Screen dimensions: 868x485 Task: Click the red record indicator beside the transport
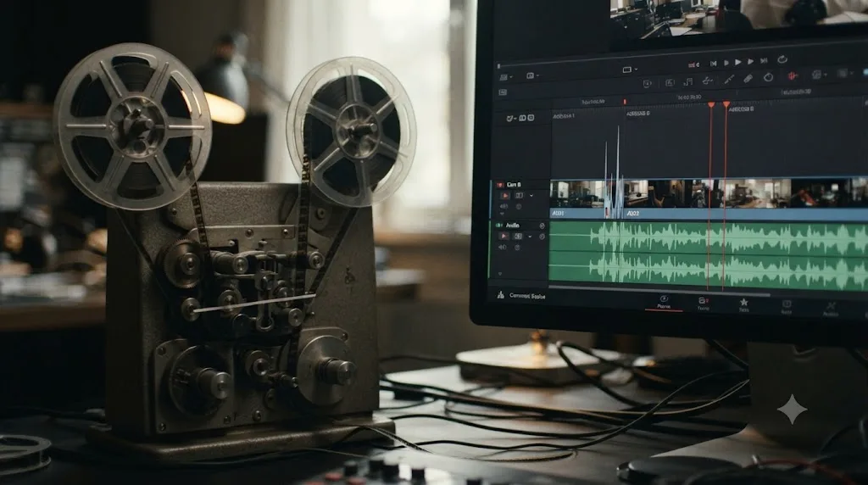click(693, 64)
